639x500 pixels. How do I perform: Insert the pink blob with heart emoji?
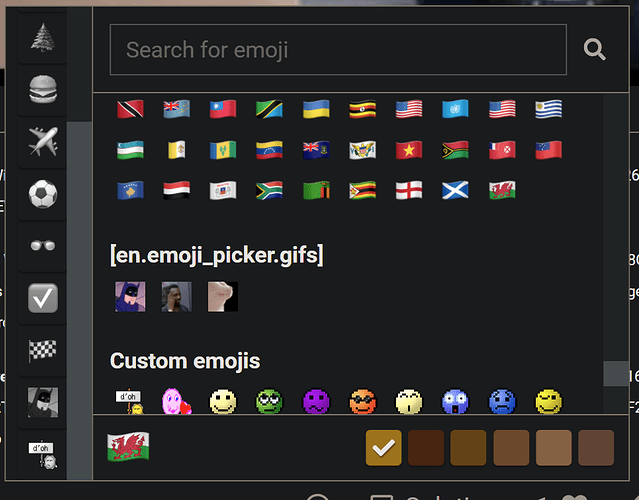[x=176, y=401]
